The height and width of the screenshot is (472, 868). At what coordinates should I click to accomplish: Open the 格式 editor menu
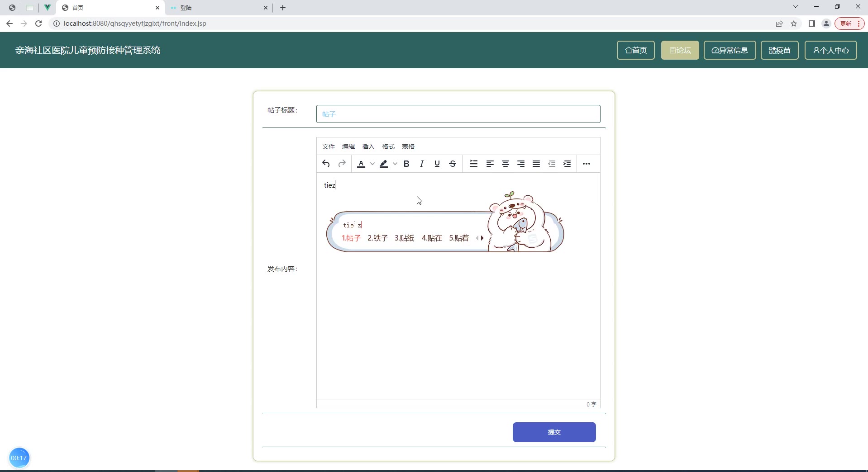388,146
